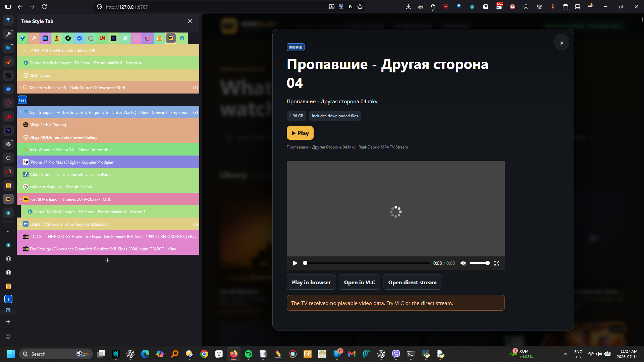Open the IPhone 17 Pro Max KupujemProdajem tab
644x362 pixels.
(x=108, y=162)
